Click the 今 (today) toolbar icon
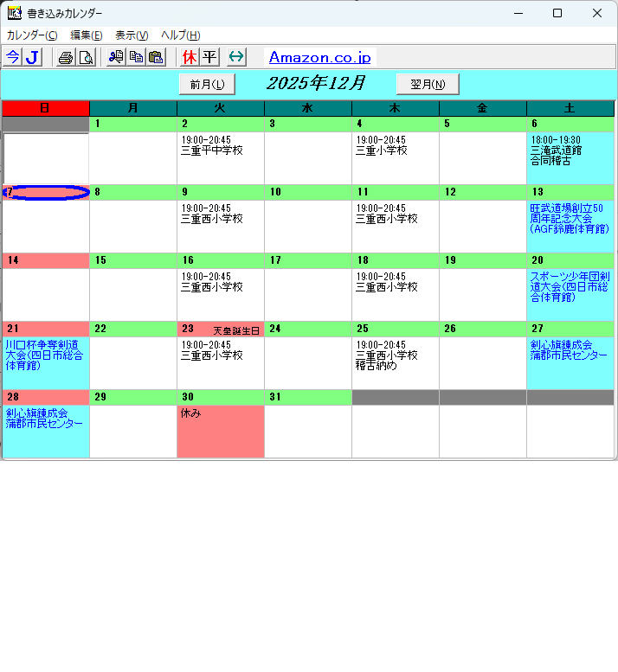Viewport: 618px width, 672px height. pyautogui.click(x=13, y=57)
